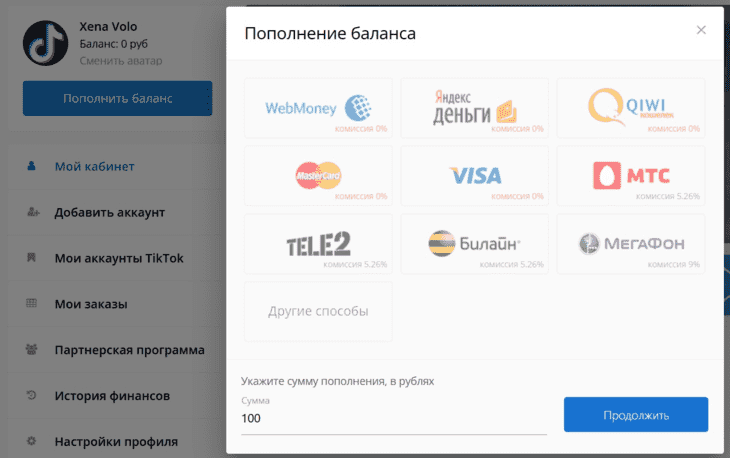This screenshot has height=458, width=730.
Task: Focus the Сумма amount input field
Action: coord(394,418)
